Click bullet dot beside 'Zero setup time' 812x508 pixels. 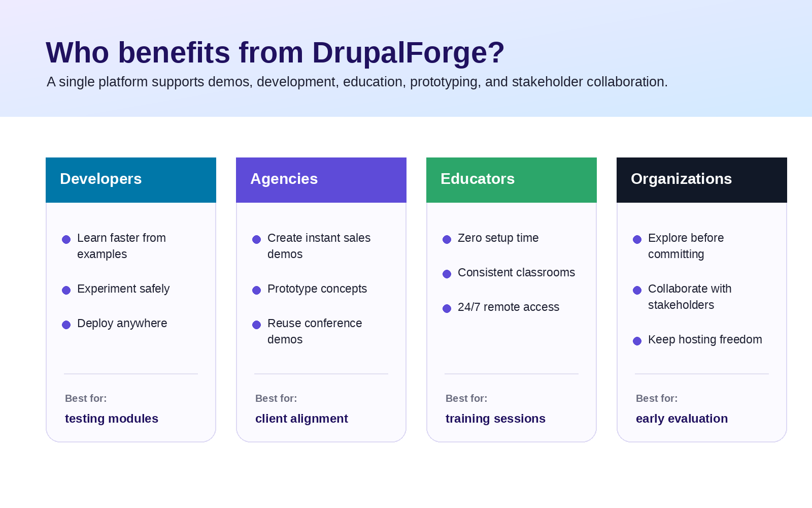[447, 239]
